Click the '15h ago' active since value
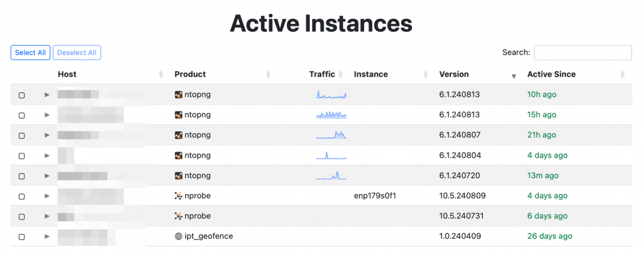This screenshot has height=254, width=644. [541, 115]
